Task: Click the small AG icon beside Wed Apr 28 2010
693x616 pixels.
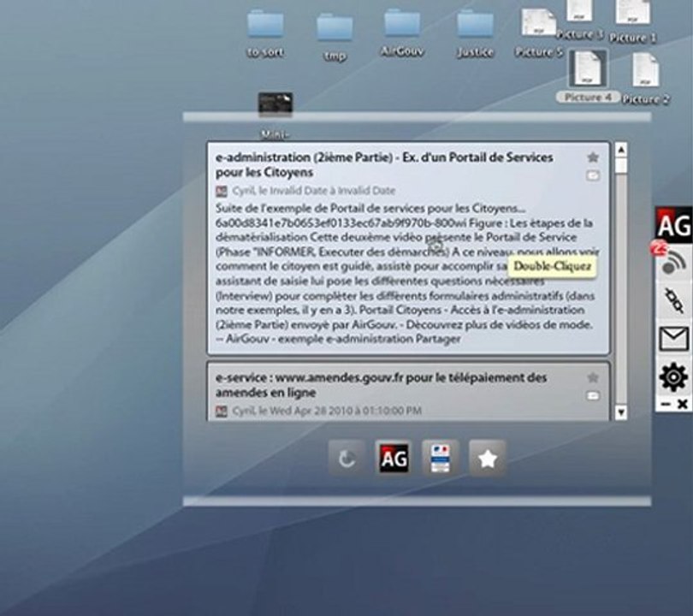Action: tap(222, 412)
